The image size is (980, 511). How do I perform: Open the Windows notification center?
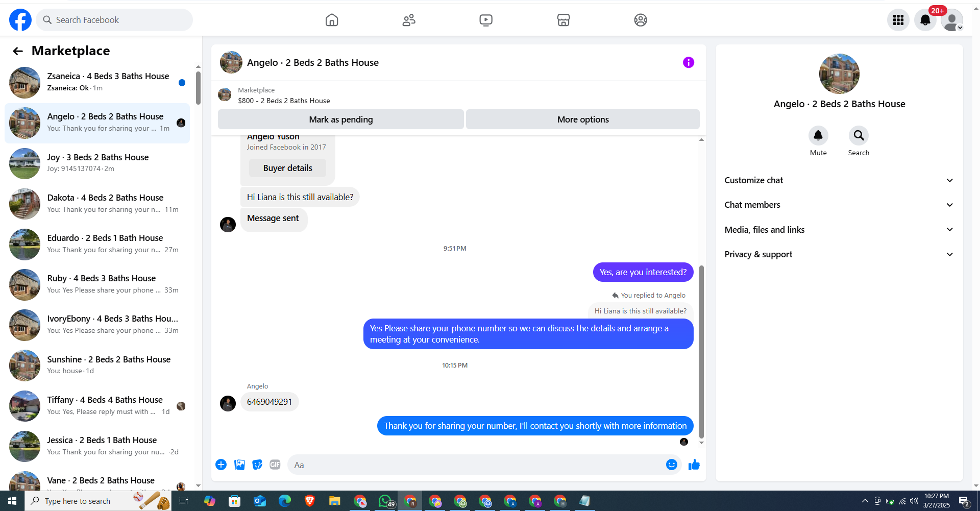point(964,501)
